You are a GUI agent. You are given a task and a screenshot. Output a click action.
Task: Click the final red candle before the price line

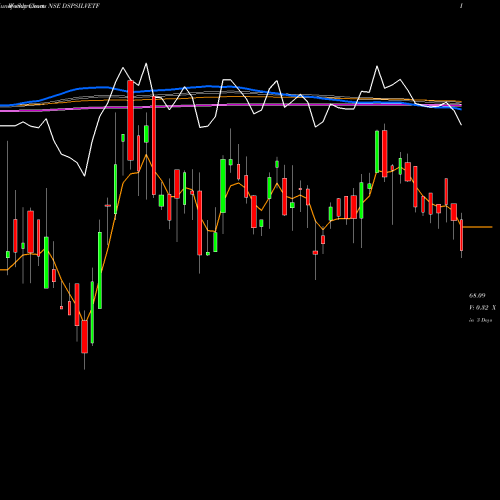pyautogui.click(x=462, y=235)
